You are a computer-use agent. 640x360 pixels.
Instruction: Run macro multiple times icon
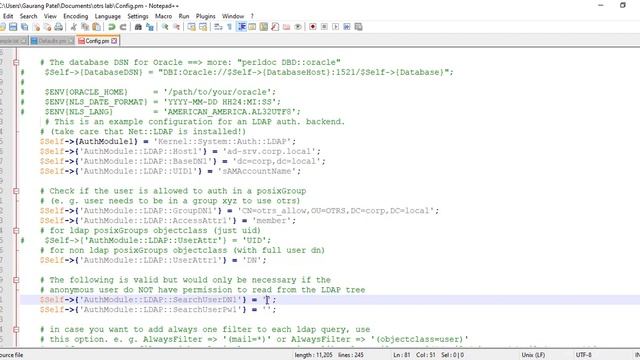click(x=347, y=27)
